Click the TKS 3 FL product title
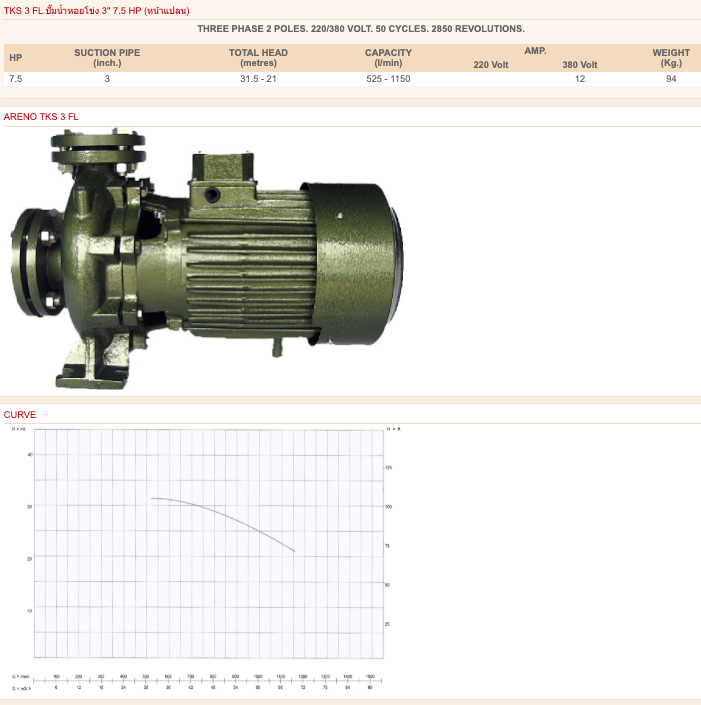This screenshot has height=705, width=701. (97, 11)
